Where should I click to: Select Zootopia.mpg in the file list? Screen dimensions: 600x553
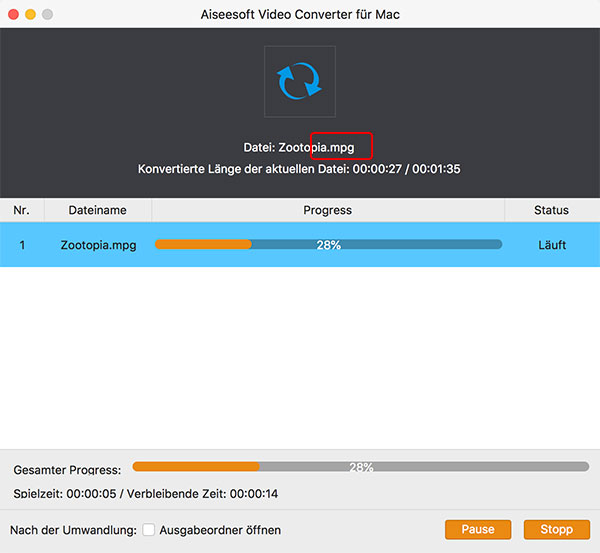[x=98, y=245]
